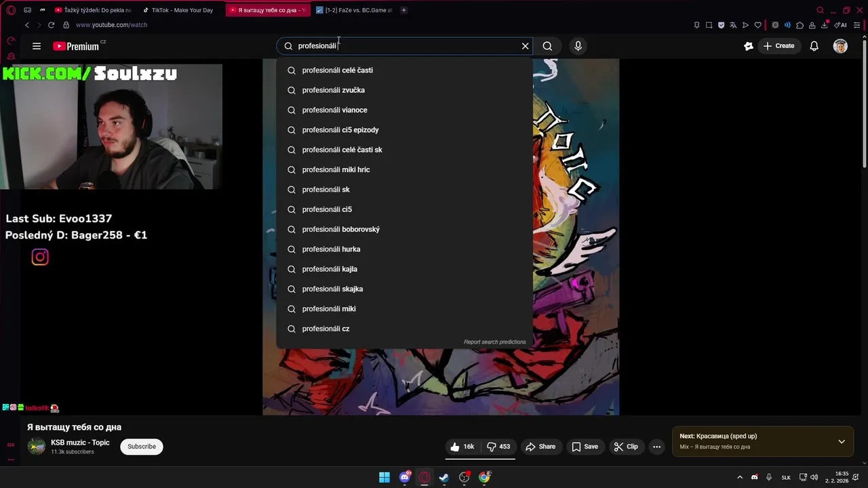Image resolution: width=868 pixels, height=488 pixels.
Task: Open the Windows Start button
Action: pyautogui.click(x=384, y=478)
